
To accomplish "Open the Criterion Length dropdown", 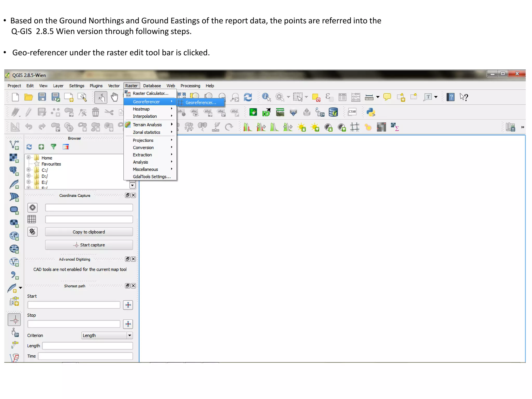I will point(130,335).
